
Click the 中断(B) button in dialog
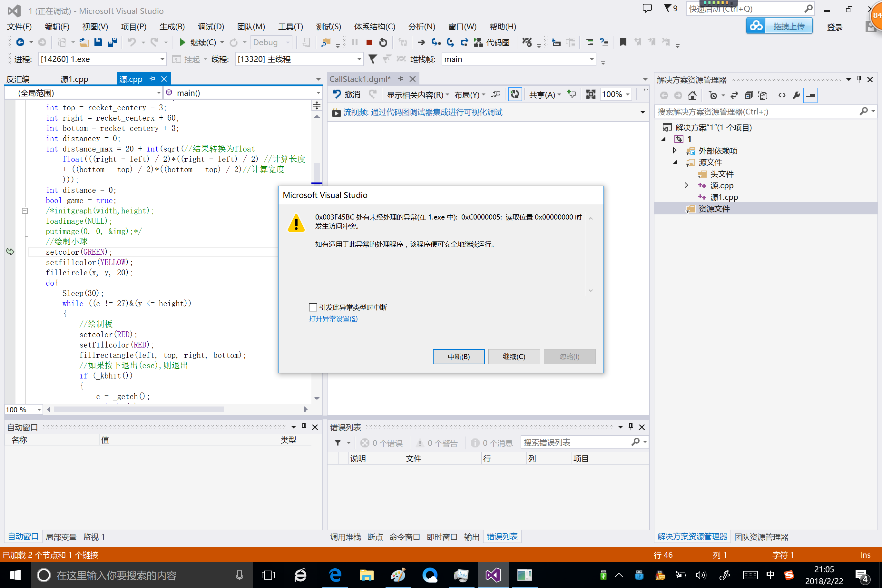coord(459,357)
